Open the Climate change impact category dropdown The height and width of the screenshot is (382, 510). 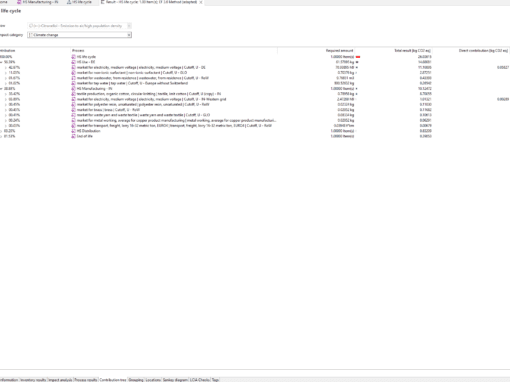pyautogui.click(x=79, y=35)
